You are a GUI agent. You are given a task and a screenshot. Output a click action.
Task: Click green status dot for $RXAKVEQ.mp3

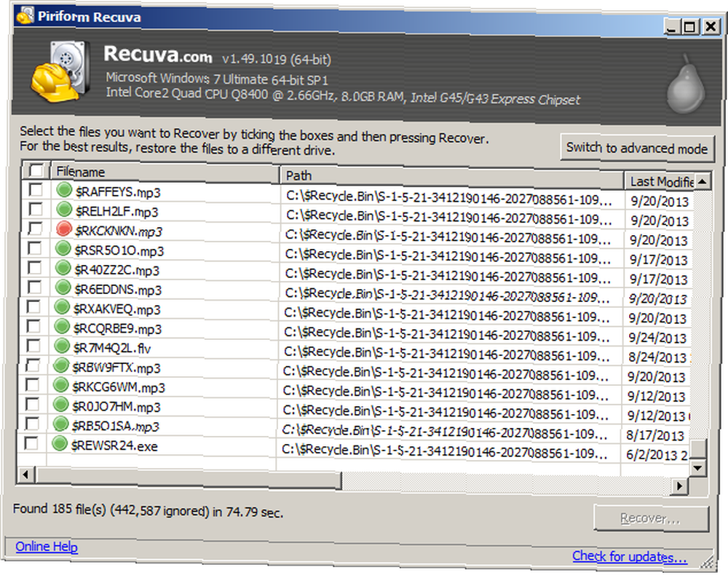[62, 306]
